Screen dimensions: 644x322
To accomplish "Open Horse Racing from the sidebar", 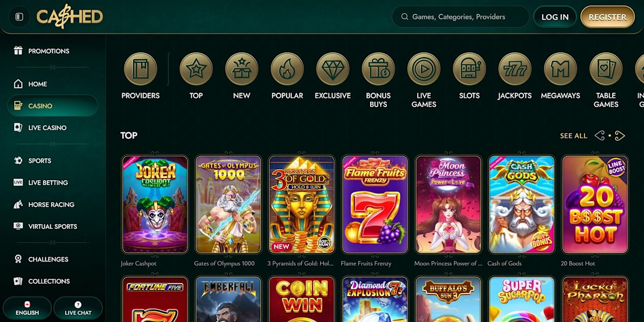I will point(52,204).
